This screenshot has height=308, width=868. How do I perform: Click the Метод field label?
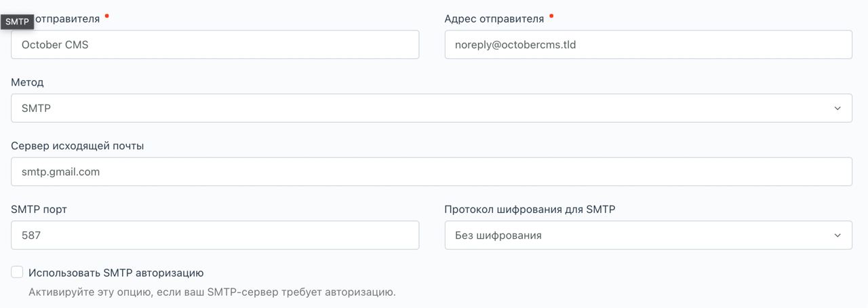[27, 82]
